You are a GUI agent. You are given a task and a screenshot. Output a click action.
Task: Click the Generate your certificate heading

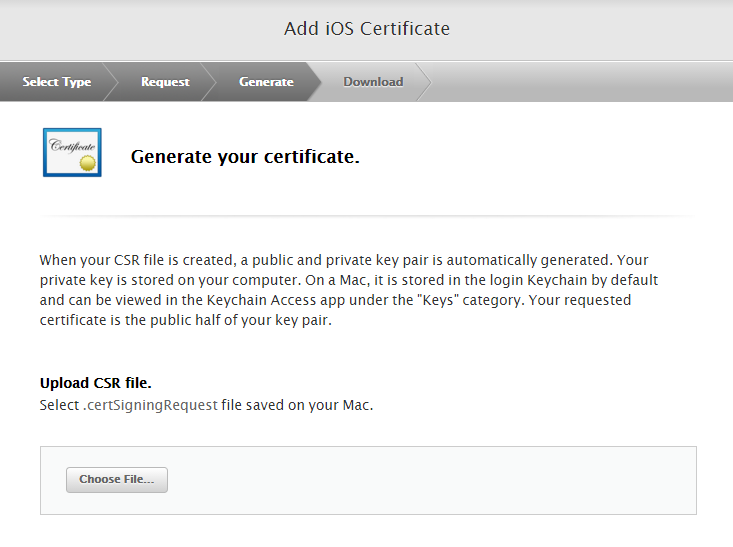[x=245, y=157]
